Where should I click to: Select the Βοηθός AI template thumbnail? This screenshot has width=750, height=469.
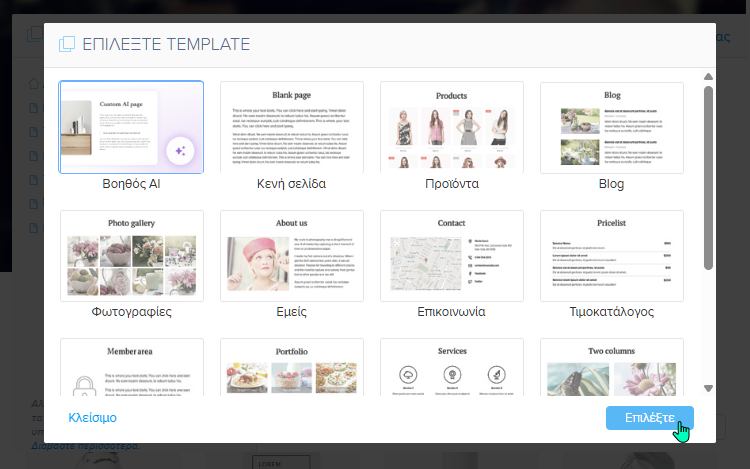[131, 127]
